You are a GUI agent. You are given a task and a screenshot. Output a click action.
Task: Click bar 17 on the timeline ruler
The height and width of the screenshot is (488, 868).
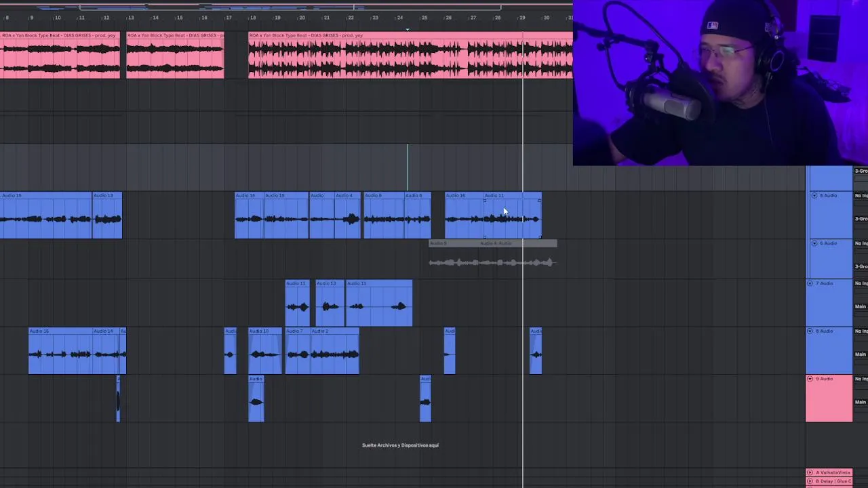[x=229, y=18]
